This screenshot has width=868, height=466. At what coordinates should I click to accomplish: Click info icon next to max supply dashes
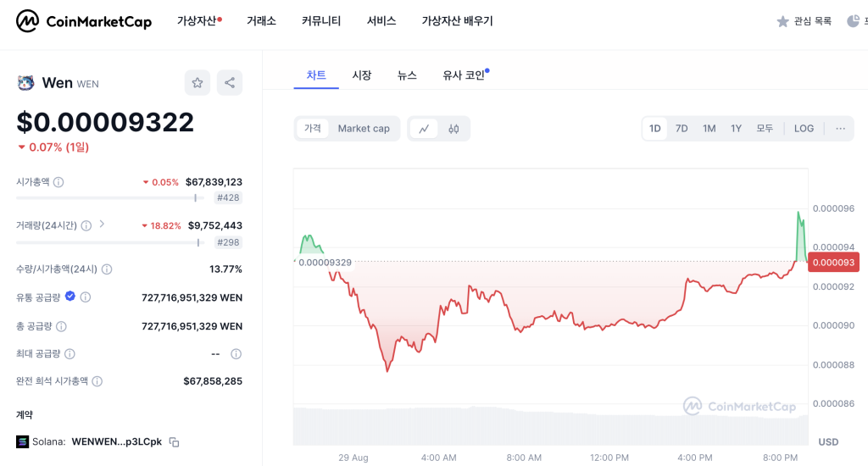236,354
